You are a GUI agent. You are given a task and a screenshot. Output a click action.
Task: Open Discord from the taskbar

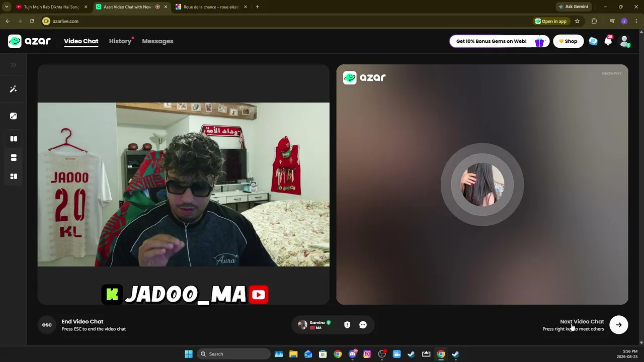coord(353,354)
